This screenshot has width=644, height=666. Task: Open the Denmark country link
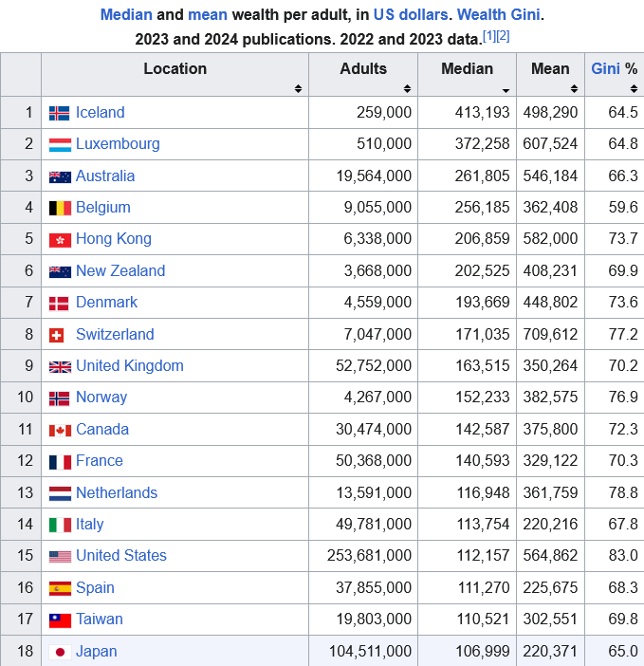coord(106,303)
